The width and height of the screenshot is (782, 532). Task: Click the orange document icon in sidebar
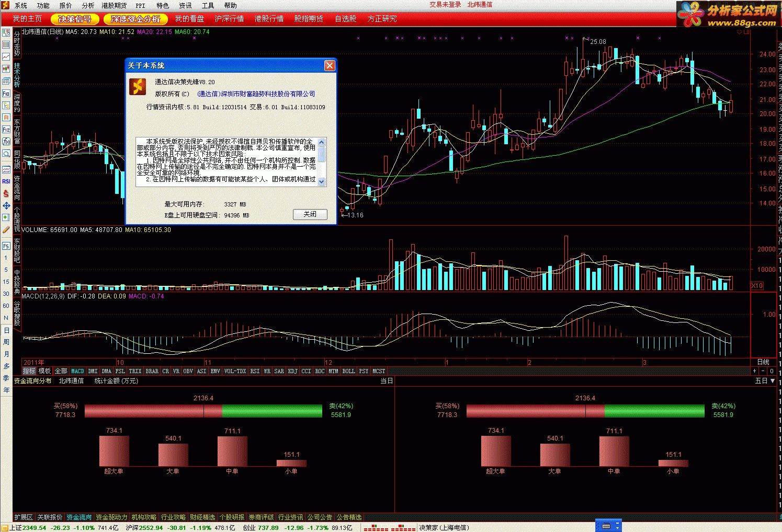click(x=6, y=118)
